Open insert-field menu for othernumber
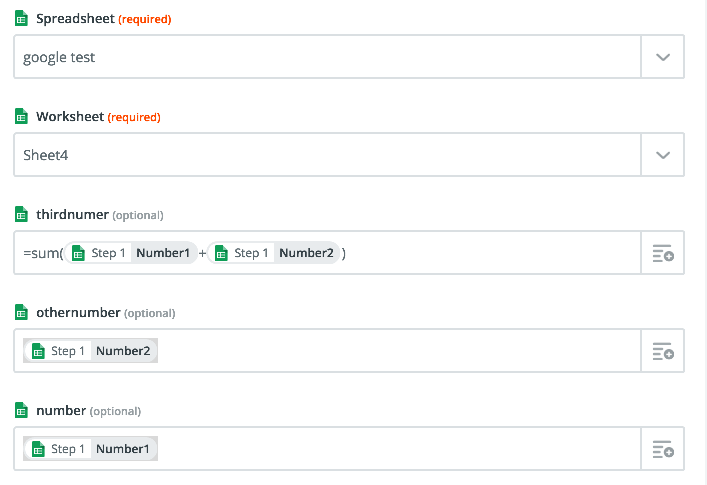This screenshot has width=707, height=485. (x=663, y=351)
